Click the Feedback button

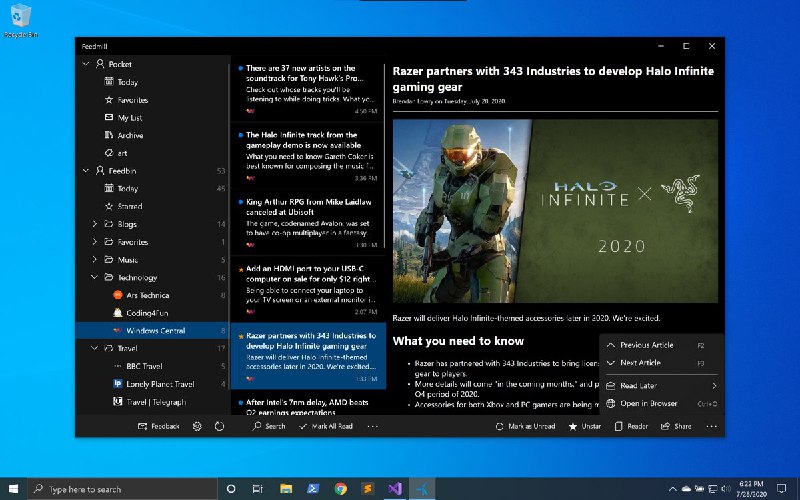[159, 426]
